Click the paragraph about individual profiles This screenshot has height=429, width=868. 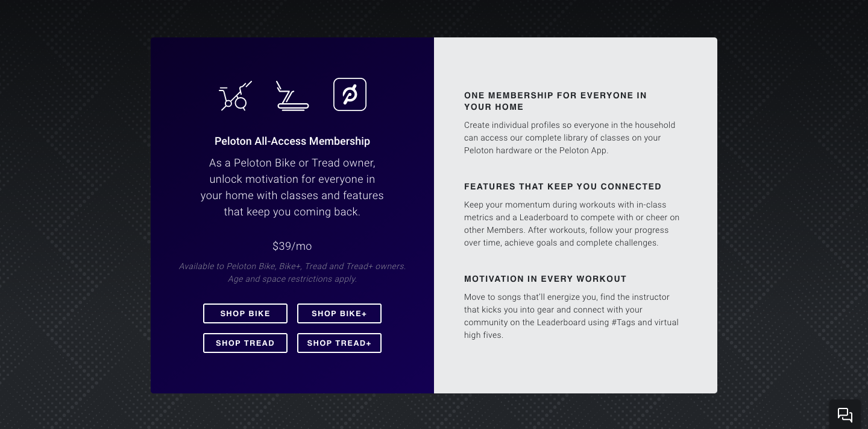pos(570,138)
